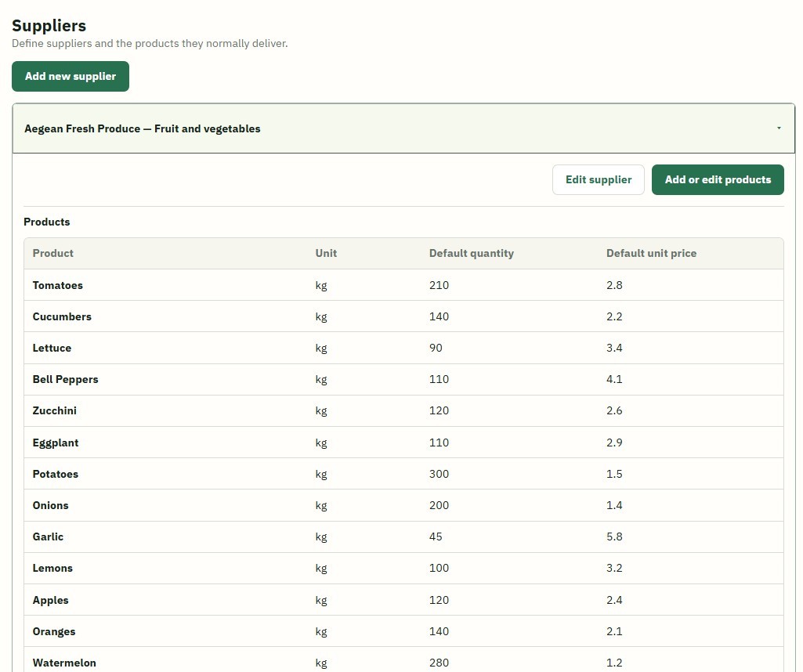The image size is (803, 672).
Task: Select the Onions product name
Action: click(50, 505)
